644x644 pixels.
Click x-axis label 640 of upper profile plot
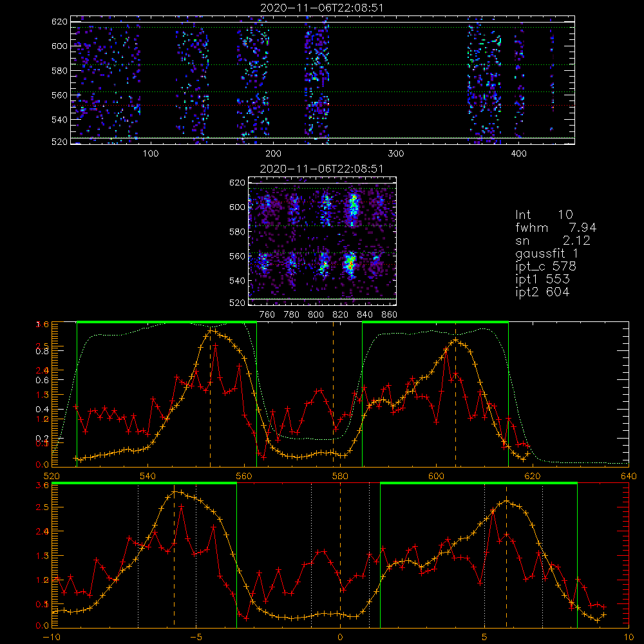click(629, 476)
